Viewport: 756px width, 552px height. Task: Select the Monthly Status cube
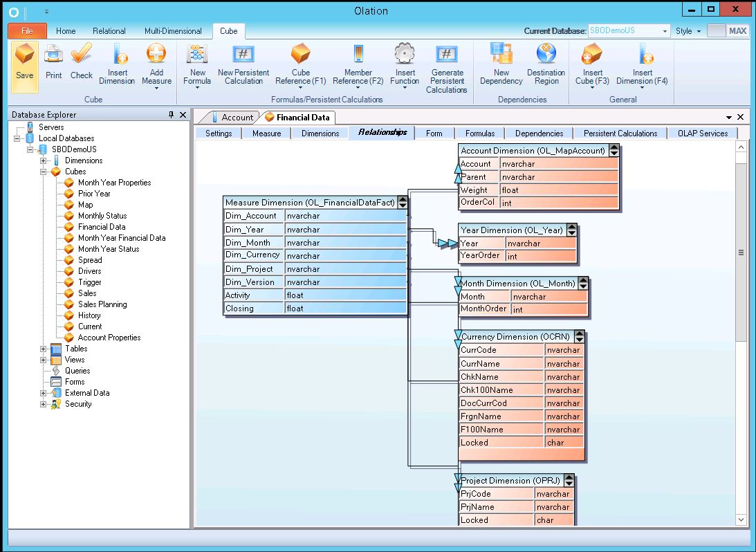[102, 216]
